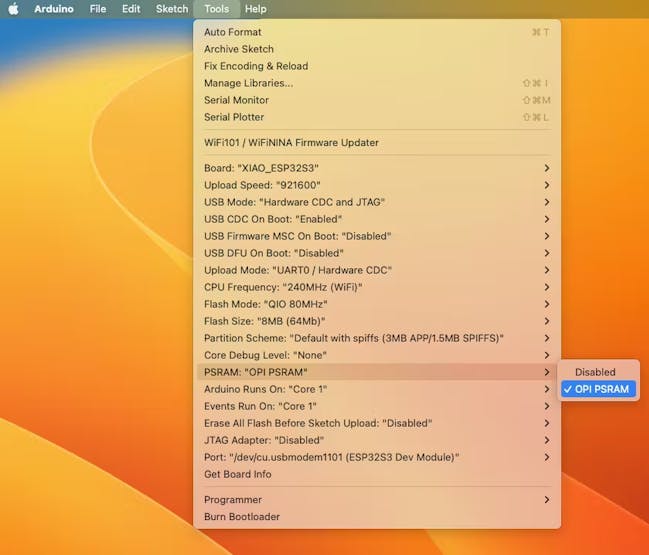Select Manage Libraries...
This screenshot has height=555, width=649.
pyautogui.click(x=248, y=83)
